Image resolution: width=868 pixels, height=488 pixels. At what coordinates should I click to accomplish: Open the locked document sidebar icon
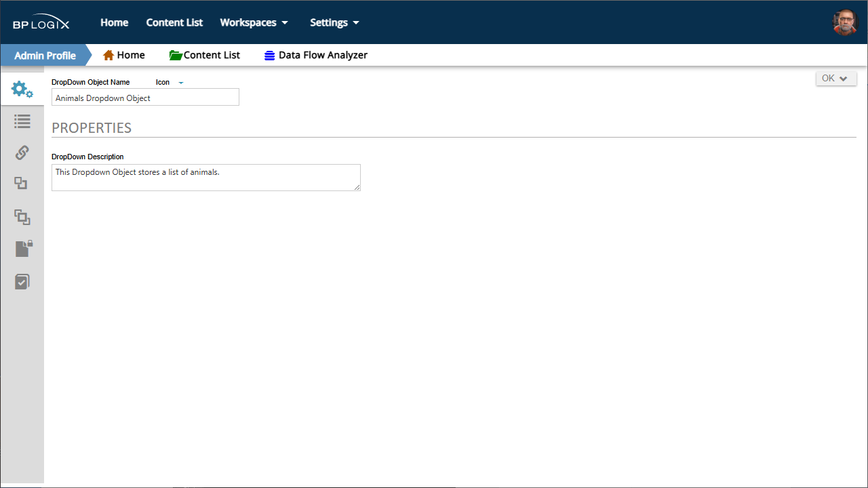click(x=24, y=249)
